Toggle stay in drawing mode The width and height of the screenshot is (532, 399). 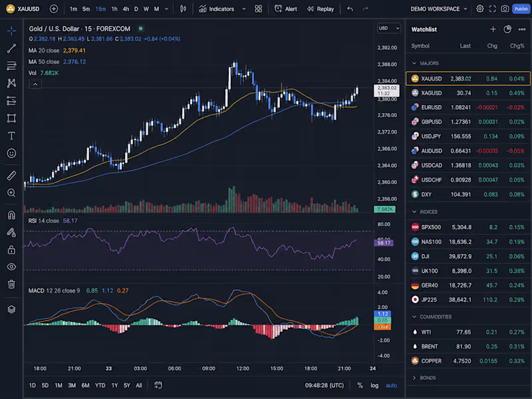click(x=11, y=232)
